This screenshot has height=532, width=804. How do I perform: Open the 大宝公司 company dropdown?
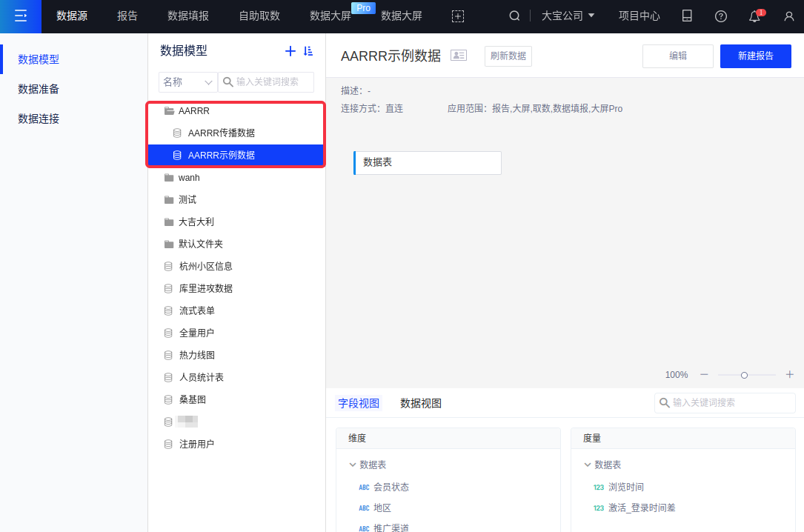click(x=568, y=16)
